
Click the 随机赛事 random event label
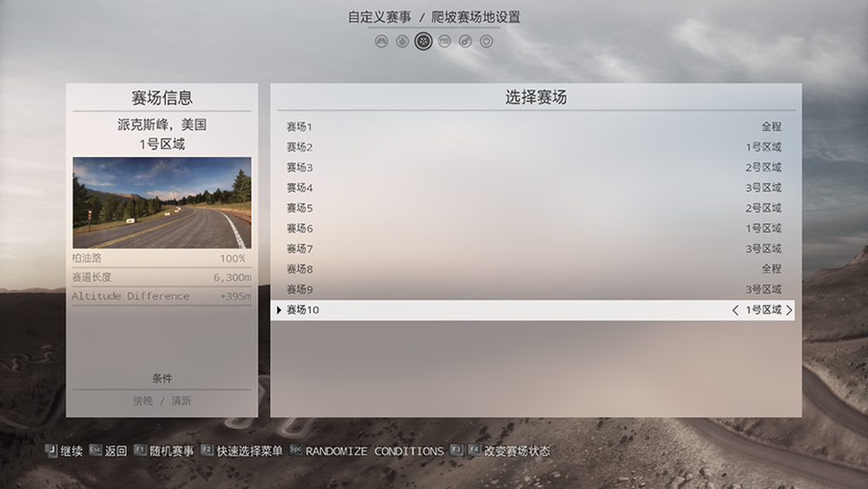point(172,452)
